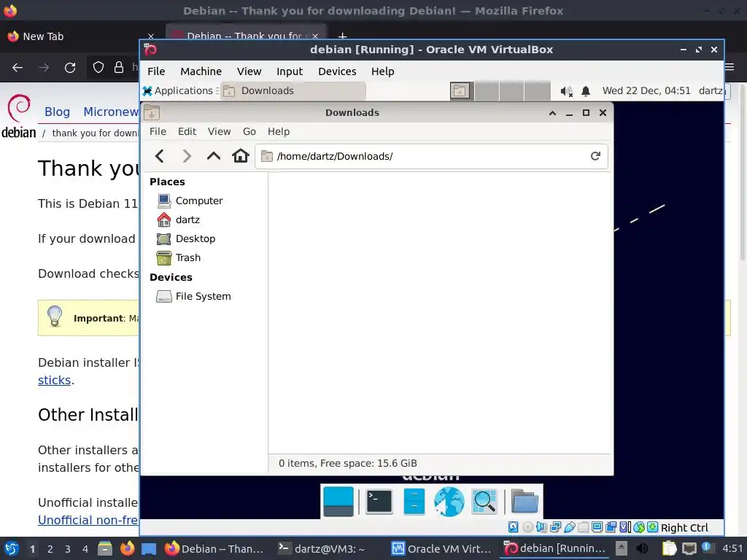Image resolution: width=747 pixels, height=560 pixels.
Task: Click the tracking protection shield icon in Firefox
Action: click(98, 68)
